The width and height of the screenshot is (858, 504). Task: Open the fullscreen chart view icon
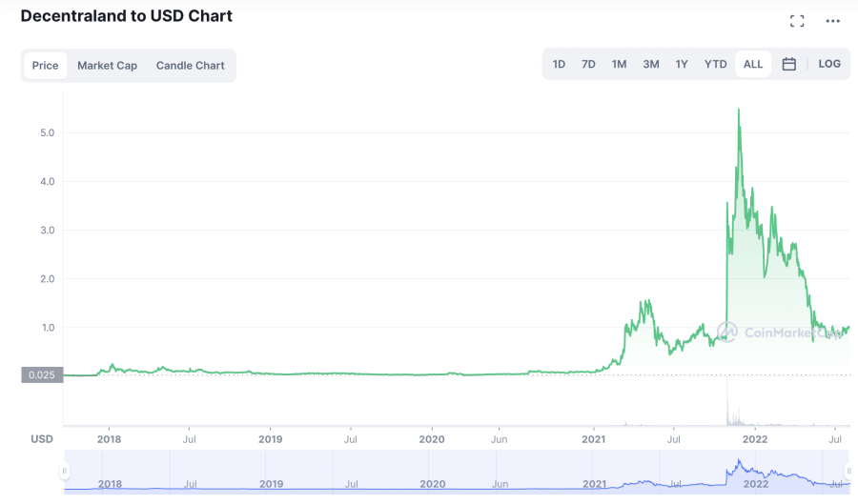797,21
